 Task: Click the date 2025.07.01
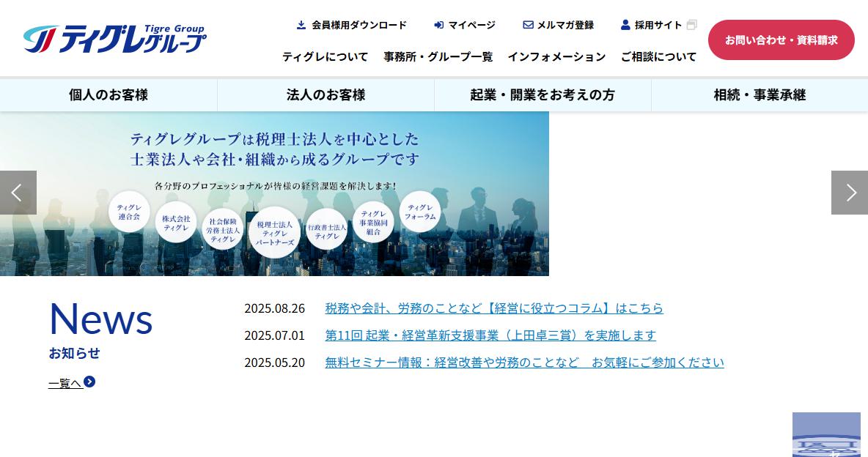275,335
